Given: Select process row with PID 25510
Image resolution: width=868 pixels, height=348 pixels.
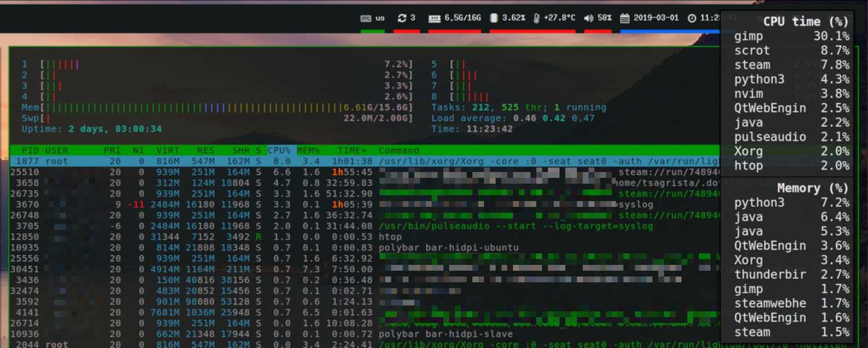Looking at the screenshot, I should pyautogui.click(x=365, y=172).
